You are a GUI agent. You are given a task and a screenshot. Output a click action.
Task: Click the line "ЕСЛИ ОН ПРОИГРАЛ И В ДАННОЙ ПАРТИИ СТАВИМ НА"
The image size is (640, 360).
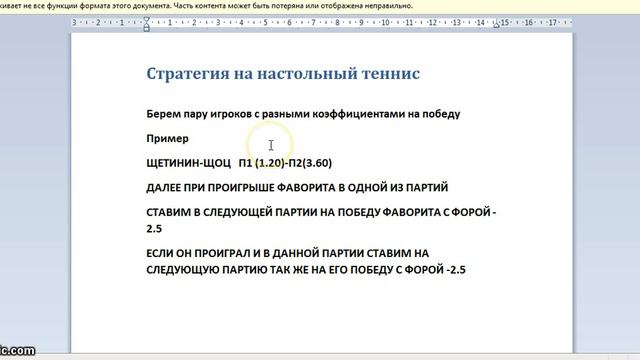pyautogui.click(x=287, y=253)
